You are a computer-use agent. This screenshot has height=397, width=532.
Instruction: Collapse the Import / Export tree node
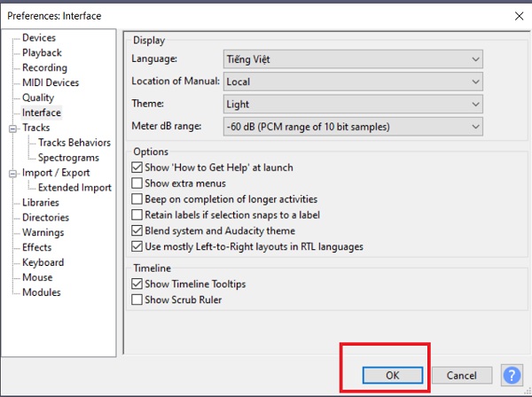click(13, 174)
